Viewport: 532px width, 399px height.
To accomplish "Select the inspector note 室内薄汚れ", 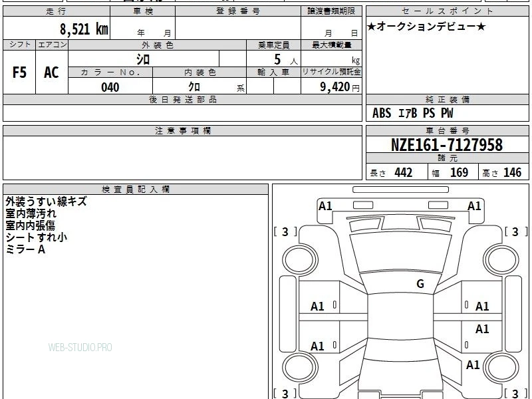I will pos(31,213).
